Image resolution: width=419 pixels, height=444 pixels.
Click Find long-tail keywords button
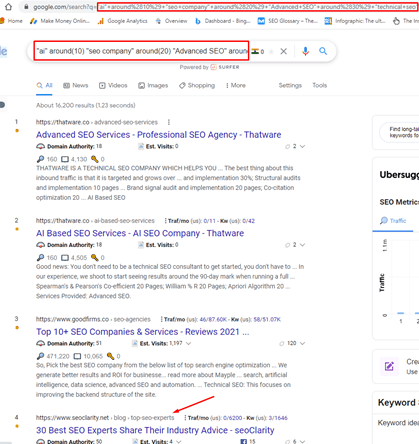click(x=399, y=132)
